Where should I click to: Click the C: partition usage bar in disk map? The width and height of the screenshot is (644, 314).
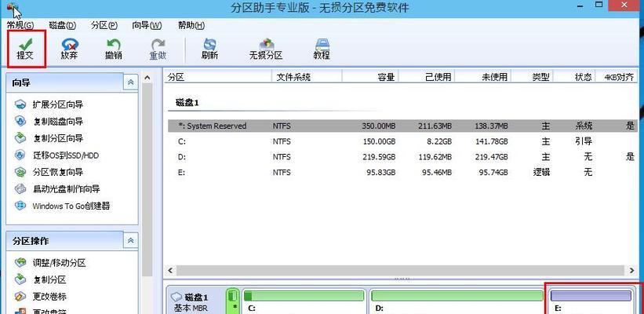(304, 296)
